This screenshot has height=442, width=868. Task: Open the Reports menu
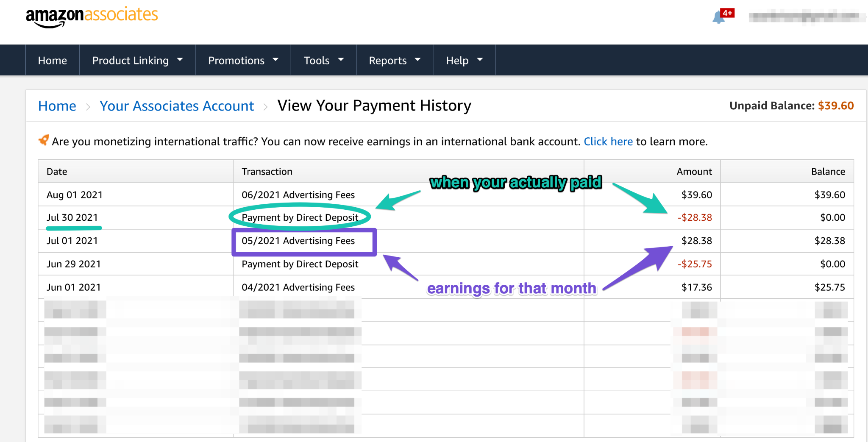pos(395,61)
